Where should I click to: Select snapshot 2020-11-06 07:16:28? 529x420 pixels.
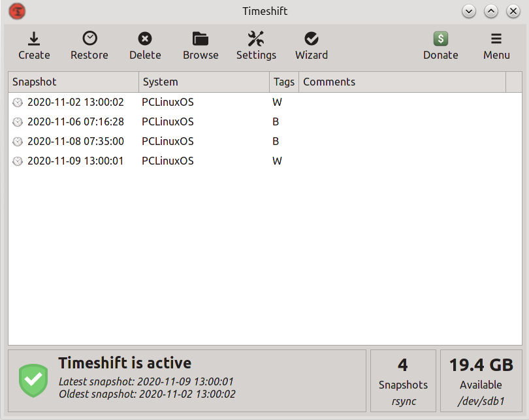76,121
